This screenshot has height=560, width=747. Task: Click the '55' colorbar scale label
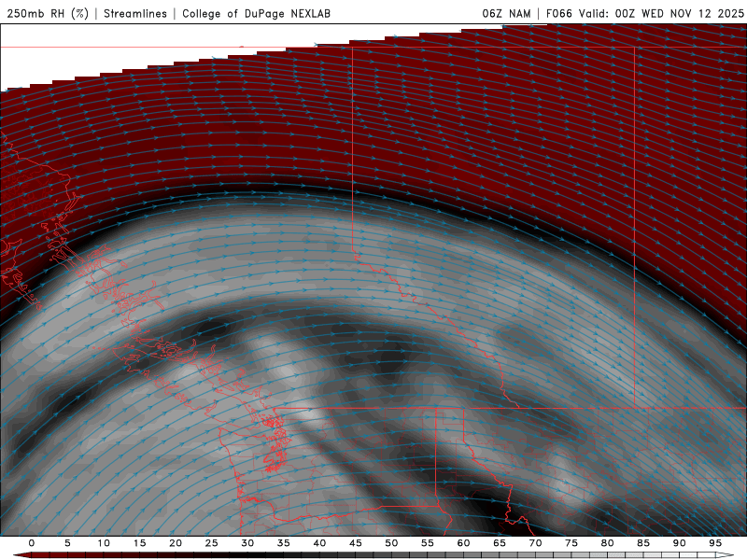click(x=428, y=543)
